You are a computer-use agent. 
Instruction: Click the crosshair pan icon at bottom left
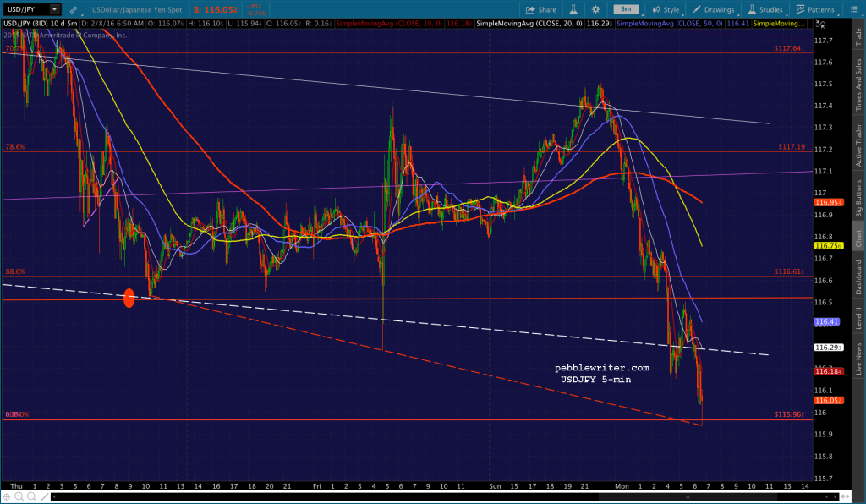click(x=7, y=497)
